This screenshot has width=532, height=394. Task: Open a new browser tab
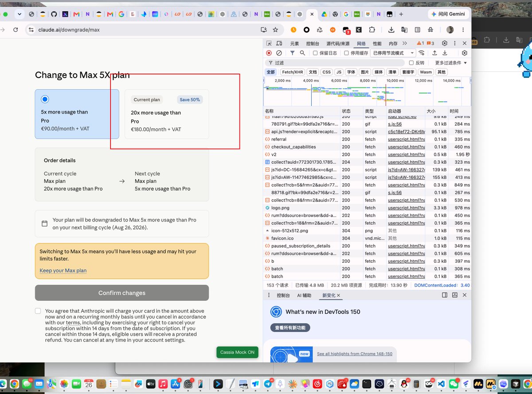(x=401, y=14)
